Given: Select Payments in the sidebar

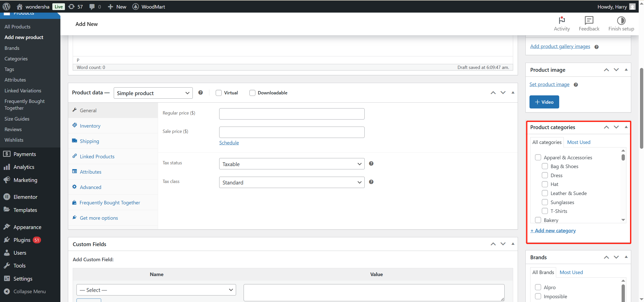Looking at the screenshot, I should pos(25,154).
